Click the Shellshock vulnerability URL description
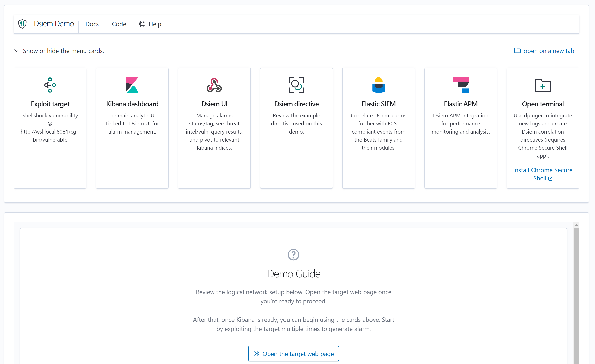 tap(50, 128)
